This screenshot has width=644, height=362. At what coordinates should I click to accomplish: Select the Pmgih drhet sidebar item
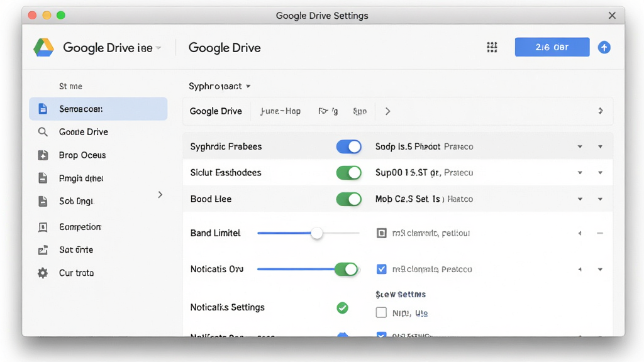pos(98,178)
